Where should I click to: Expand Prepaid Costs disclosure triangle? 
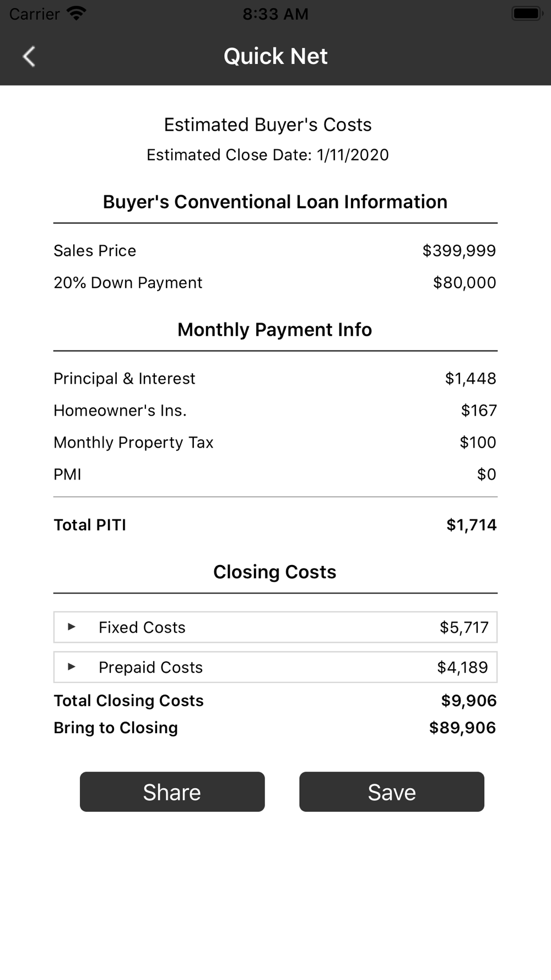click(x=71, y=667)
